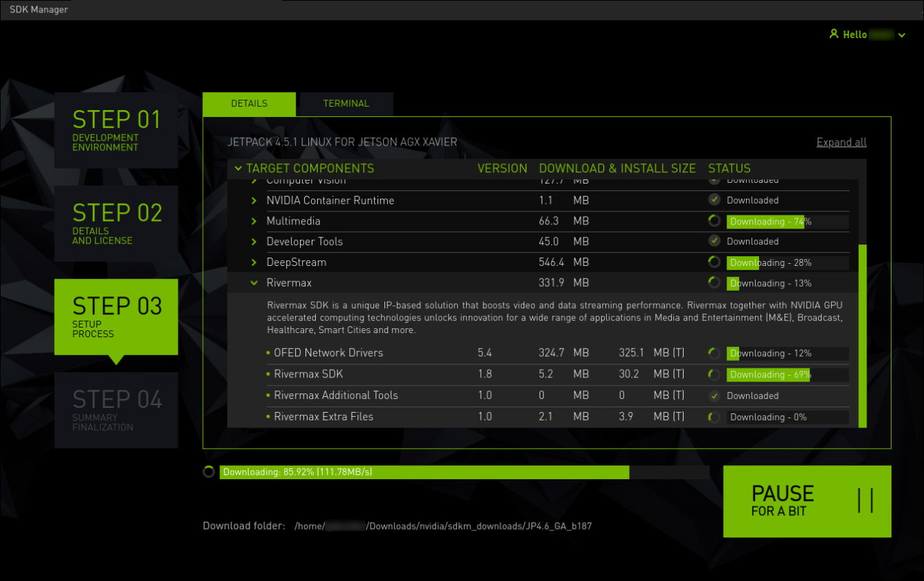Click the Rivermax downloading spinner icon
Image resolution: width=924 pixels, height=581 pixels.
(714, 283)
